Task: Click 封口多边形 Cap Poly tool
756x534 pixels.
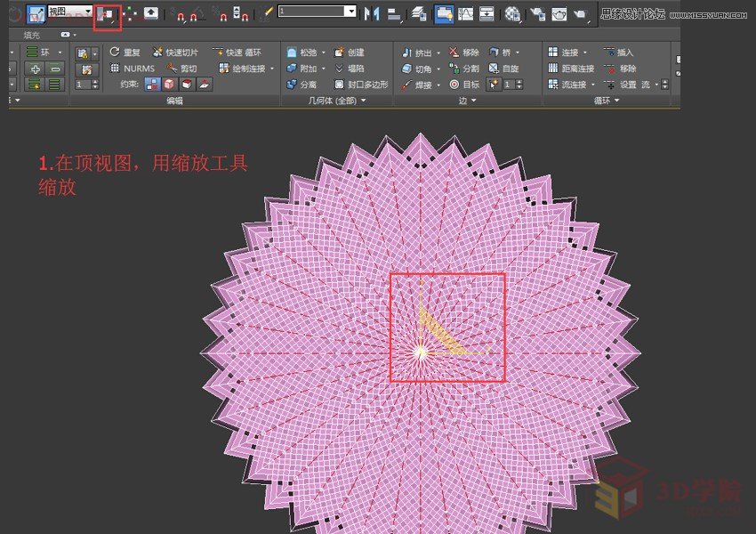Action: pyautogui.click(x=361, y=85)
